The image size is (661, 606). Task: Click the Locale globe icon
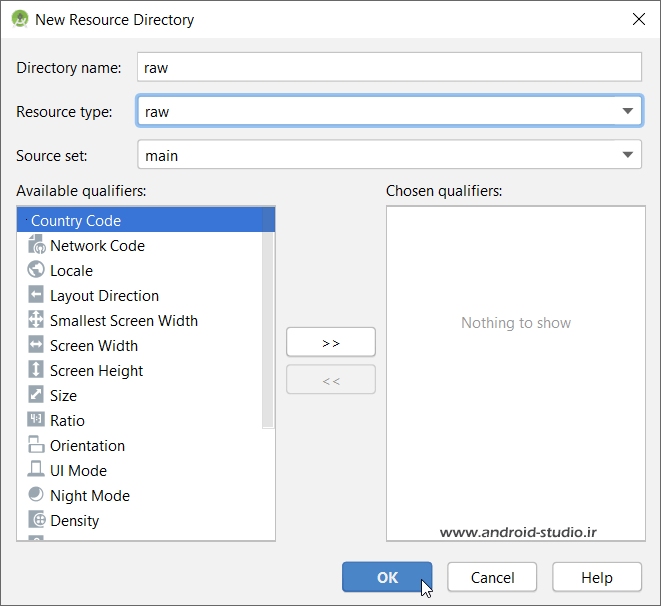tap(36, 270)
